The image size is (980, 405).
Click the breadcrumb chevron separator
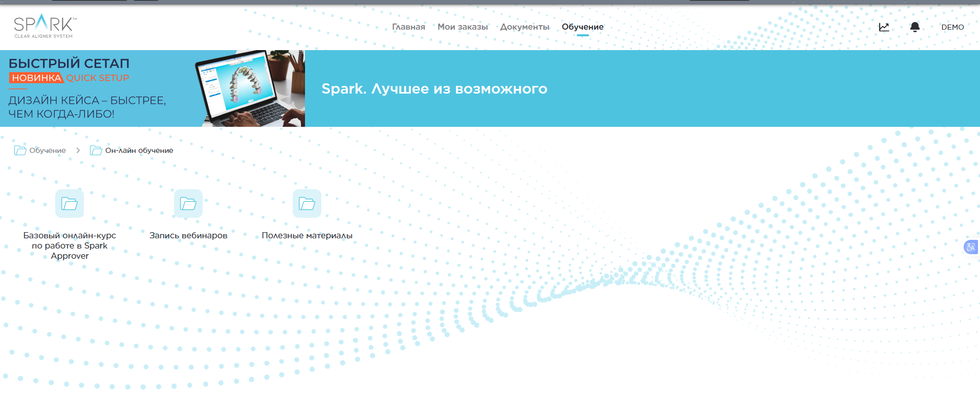click(78, 150)
